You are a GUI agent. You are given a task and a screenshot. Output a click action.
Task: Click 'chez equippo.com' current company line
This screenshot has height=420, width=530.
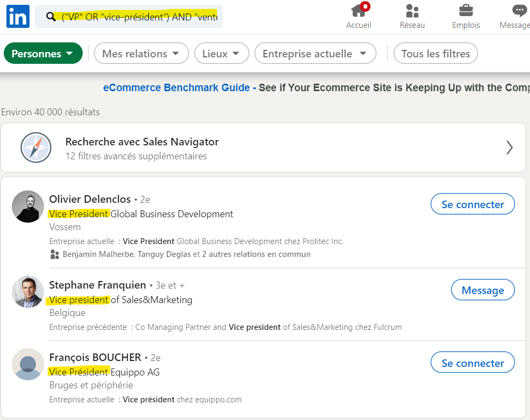pyautogui.click(x=146, y=400)
